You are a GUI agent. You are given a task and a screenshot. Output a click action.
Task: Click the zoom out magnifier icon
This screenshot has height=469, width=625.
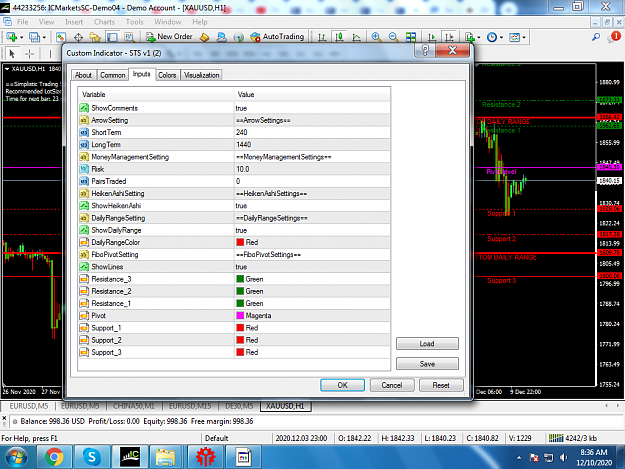(393, 37)
